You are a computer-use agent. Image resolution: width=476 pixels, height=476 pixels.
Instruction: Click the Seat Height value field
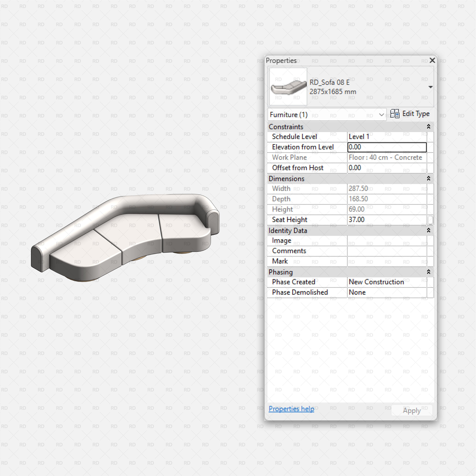[x=387, y=220]
